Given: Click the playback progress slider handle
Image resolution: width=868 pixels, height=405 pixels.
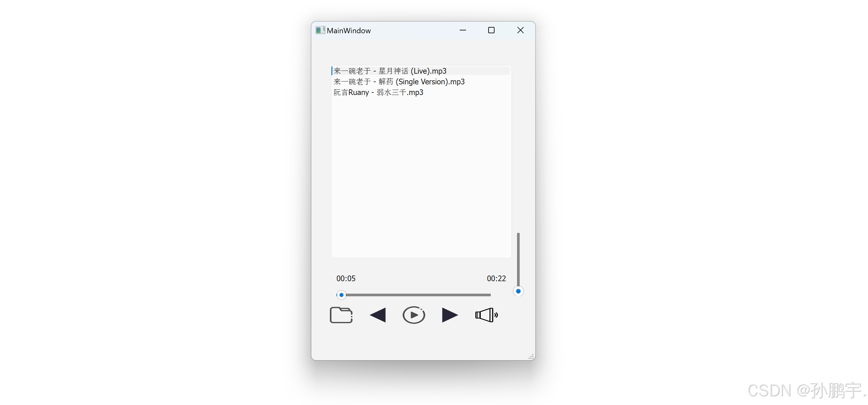Looking at the screenshot, I should point(341,295).
